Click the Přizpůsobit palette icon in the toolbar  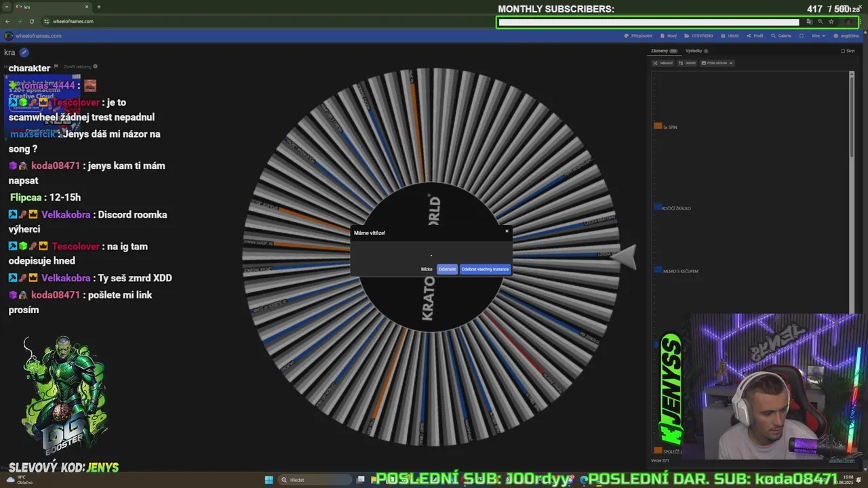point(627,36)
